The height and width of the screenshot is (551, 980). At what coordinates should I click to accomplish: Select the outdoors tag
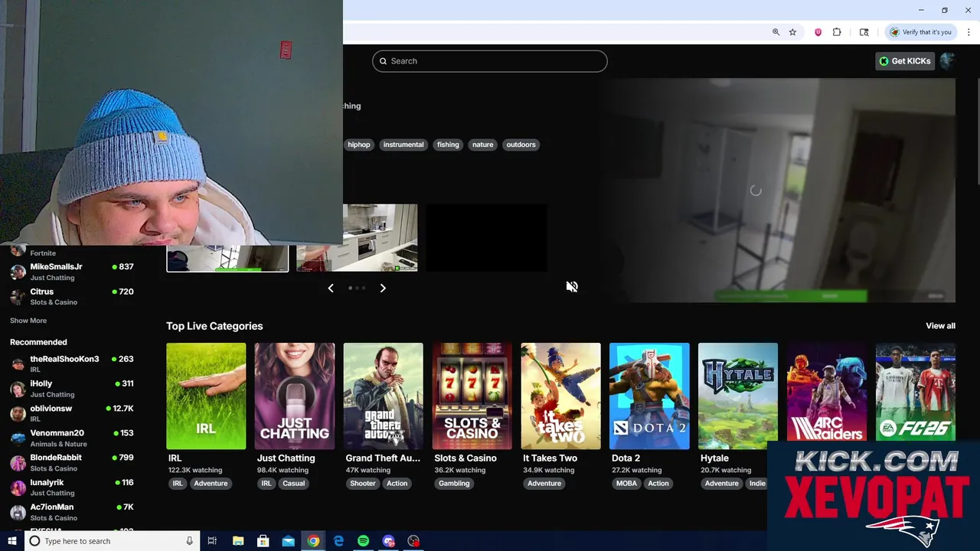[x=521, y=145]
